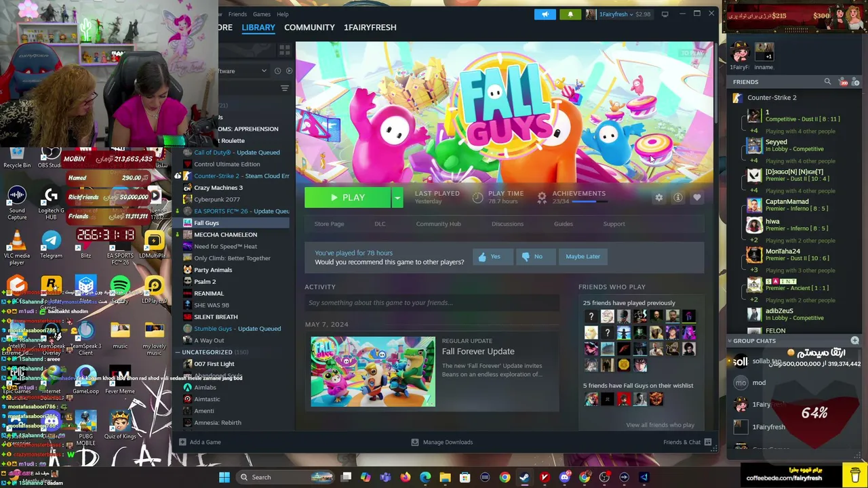Filter library by ready-to-play icon
868x488 pixels.
coord(289,70)
